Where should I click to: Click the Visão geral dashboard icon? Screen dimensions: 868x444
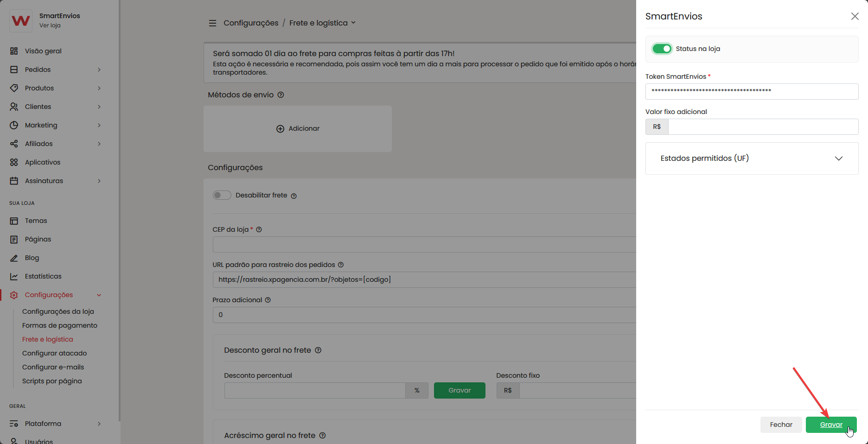[x=14, y=51]
